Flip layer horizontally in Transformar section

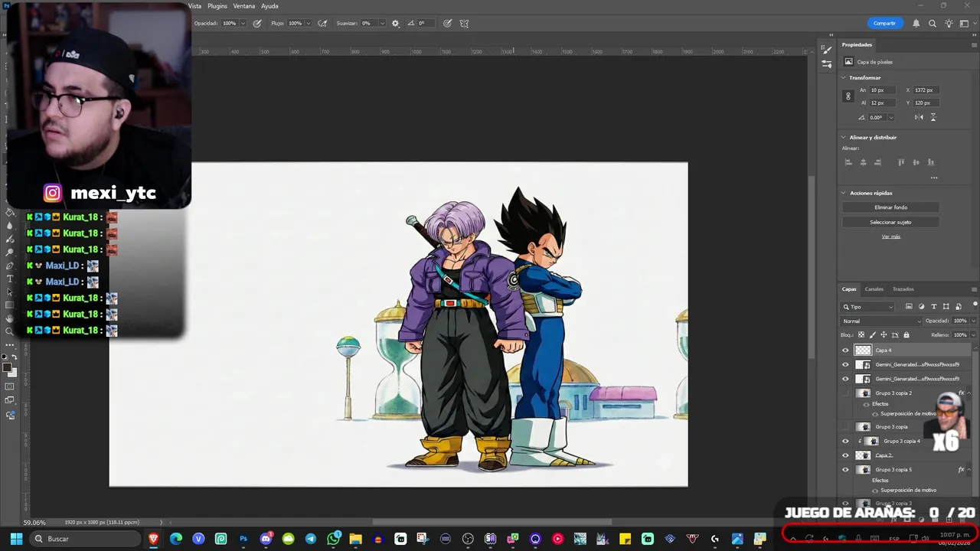919,117
